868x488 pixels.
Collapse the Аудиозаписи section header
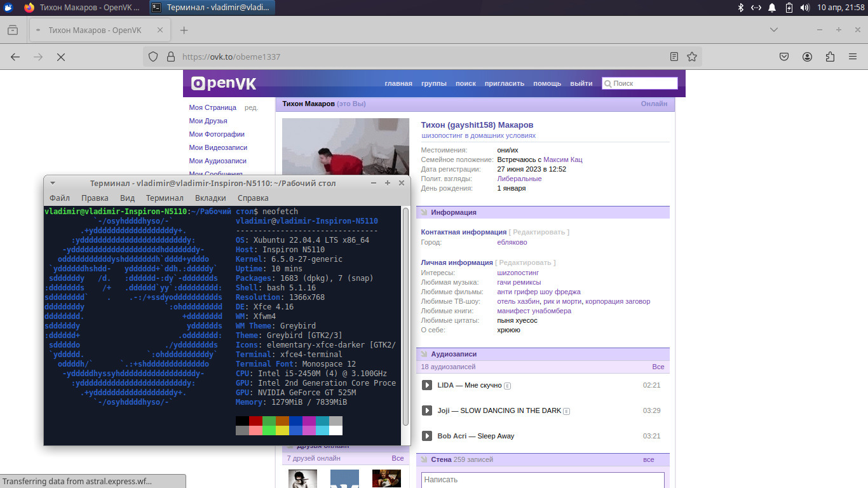click(453, 354)
